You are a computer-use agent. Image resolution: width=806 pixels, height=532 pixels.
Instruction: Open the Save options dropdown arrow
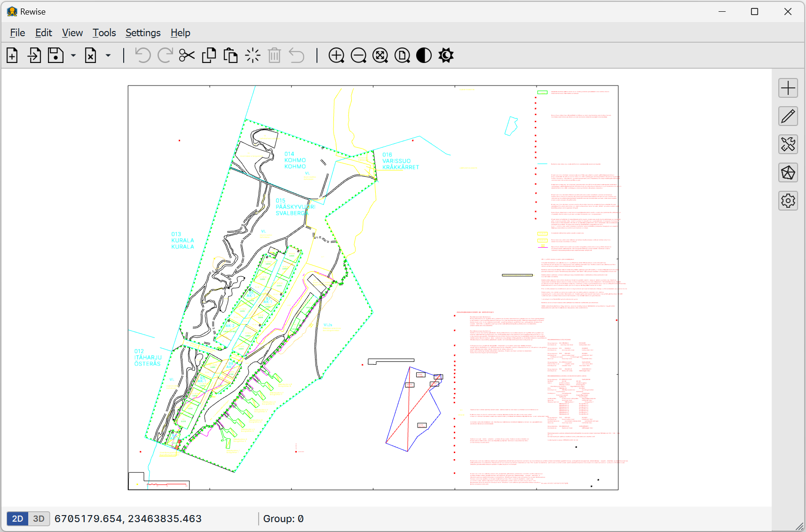coord(73,55)
